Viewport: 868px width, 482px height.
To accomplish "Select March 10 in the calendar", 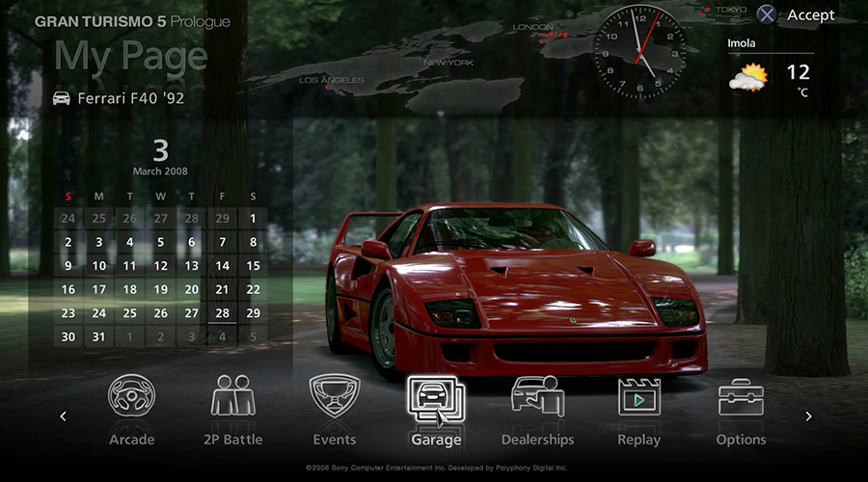I will tap(98, 266).
